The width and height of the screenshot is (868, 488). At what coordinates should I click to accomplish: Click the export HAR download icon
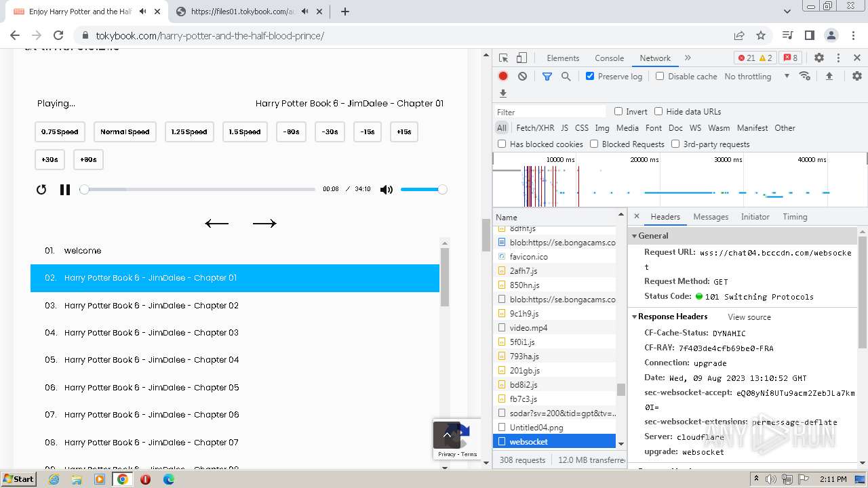point(503,94)
